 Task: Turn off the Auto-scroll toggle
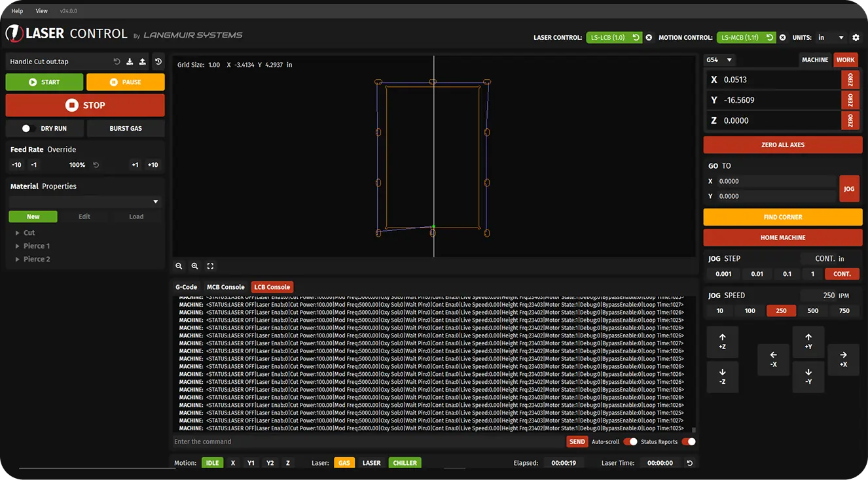click(630, 442)
